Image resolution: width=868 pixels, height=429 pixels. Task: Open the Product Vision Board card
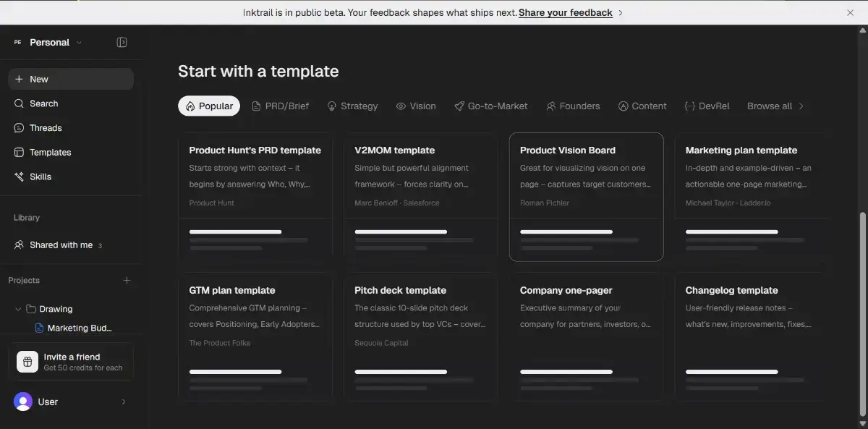(587, 197)
